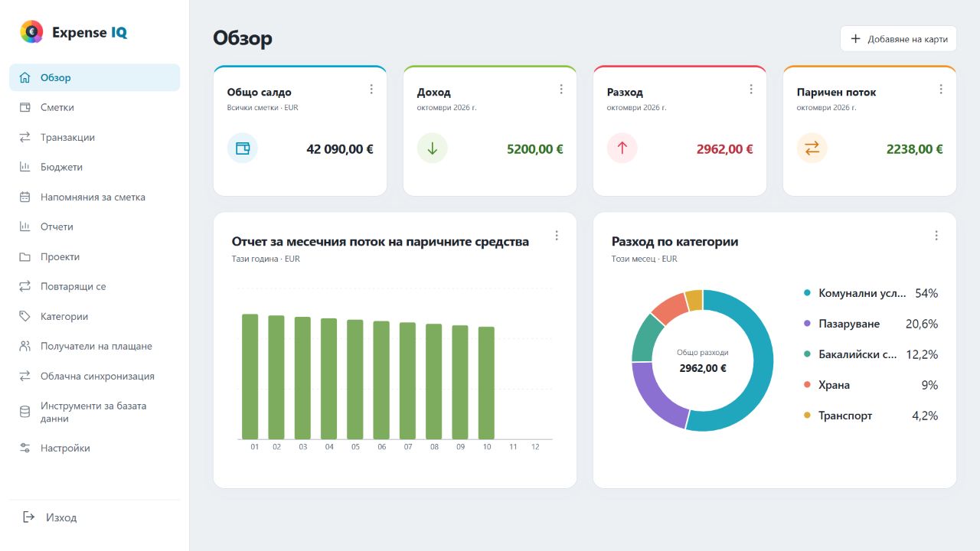Click the month 10 bar in chart
Image resolution: width=980 pixels, height=551 pixels.
point(486,383)
